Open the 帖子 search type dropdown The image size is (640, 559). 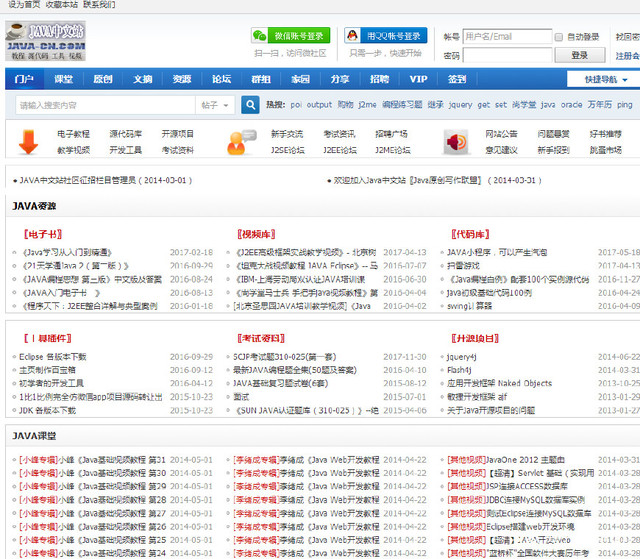tap(215, 105)
